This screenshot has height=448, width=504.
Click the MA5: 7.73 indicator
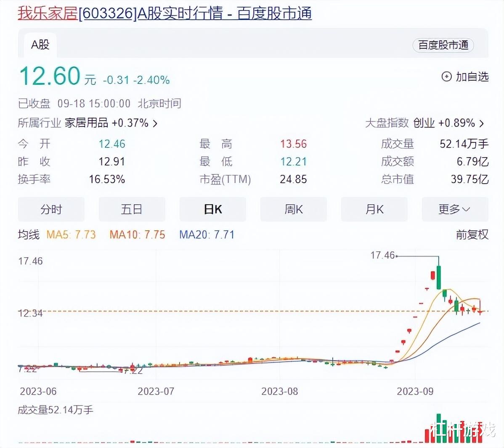click(x=71, y=235)
